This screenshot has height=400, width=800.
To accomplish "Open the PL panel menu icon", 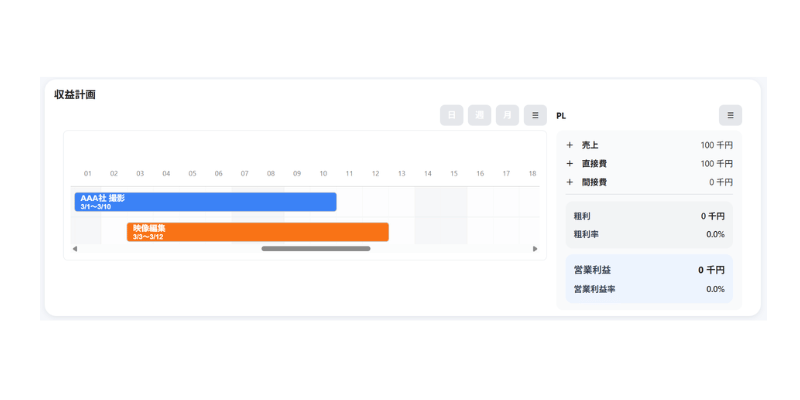I will 730,115.
